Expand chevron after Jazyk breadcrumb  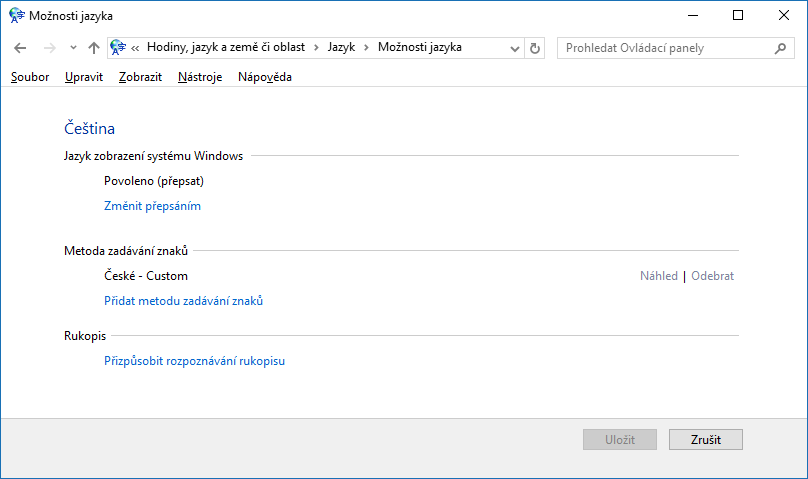tap(366, 48)
